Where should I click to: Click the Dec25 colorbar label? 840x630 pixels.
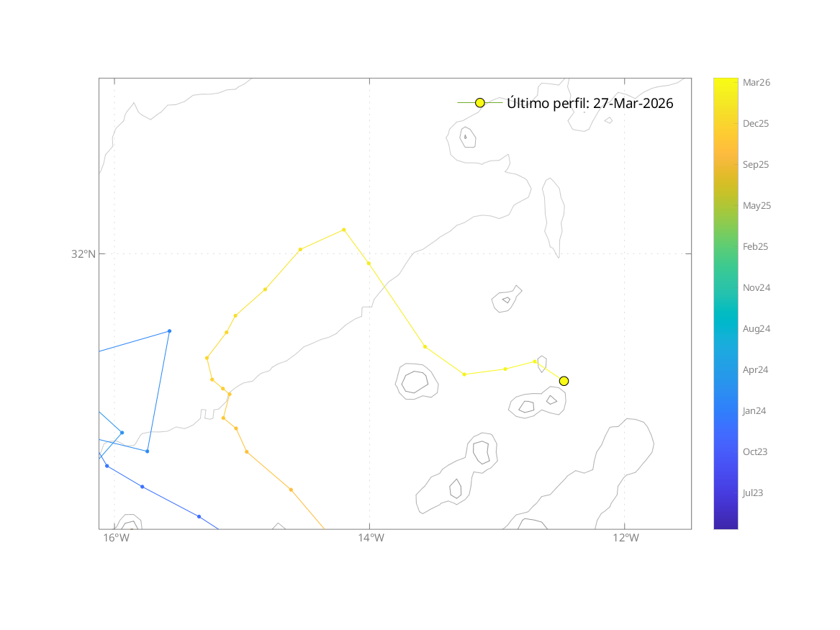(756, 124)
